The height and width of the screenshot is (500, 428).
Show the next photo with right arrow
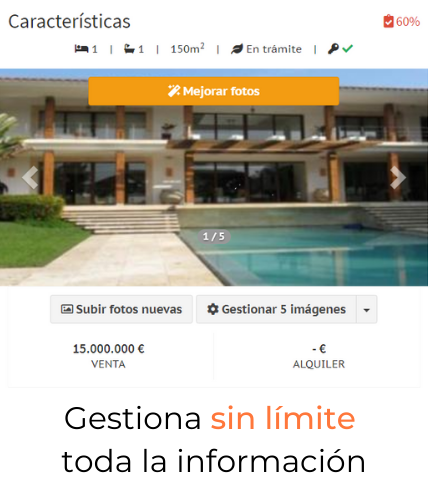tap(397, 177)
